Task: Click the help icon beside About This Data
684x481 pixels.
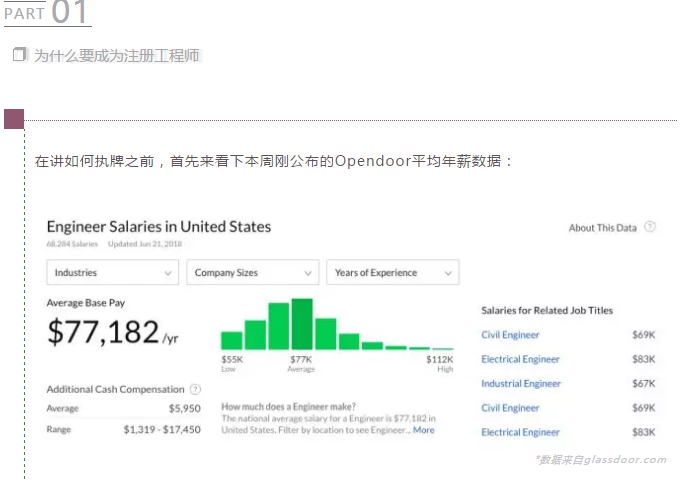Action: pyautogui.click(x=650, y=227)
